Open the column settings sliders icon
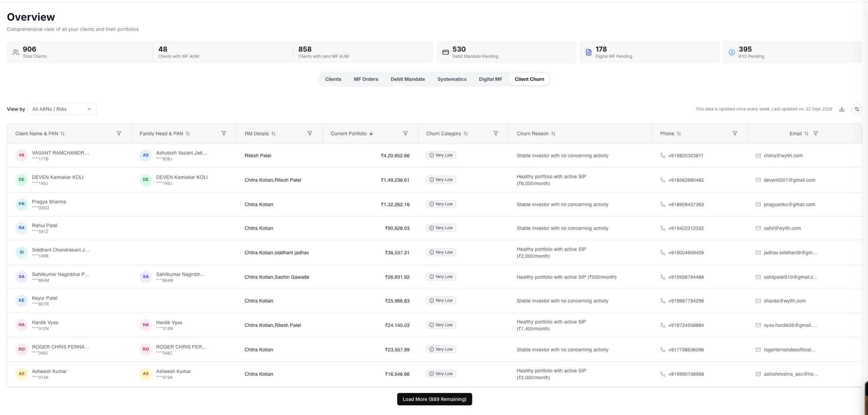This screenshot has height=415, width=868. (x=857, y=109)
